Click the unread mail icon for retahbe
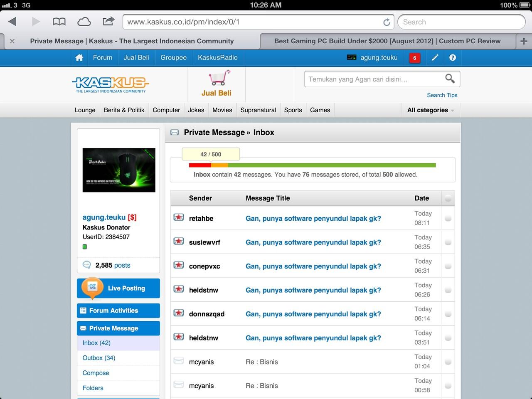The image size is (532, 399). click(179, 217)
